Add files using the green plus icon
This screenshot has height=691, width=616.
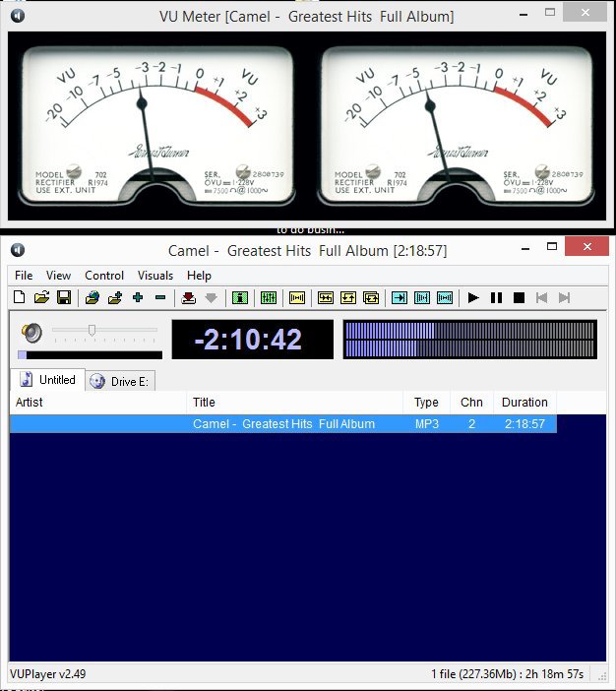[137, 297]
